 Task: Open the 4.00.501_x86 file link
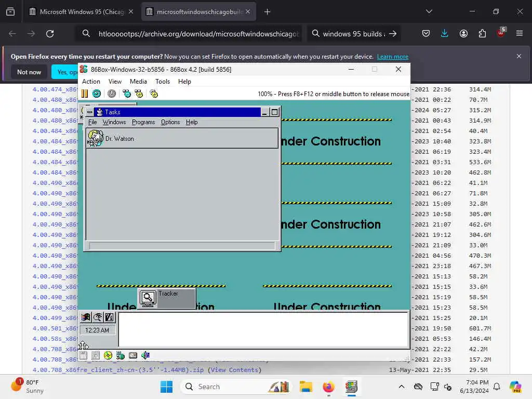tap(55, 328)
